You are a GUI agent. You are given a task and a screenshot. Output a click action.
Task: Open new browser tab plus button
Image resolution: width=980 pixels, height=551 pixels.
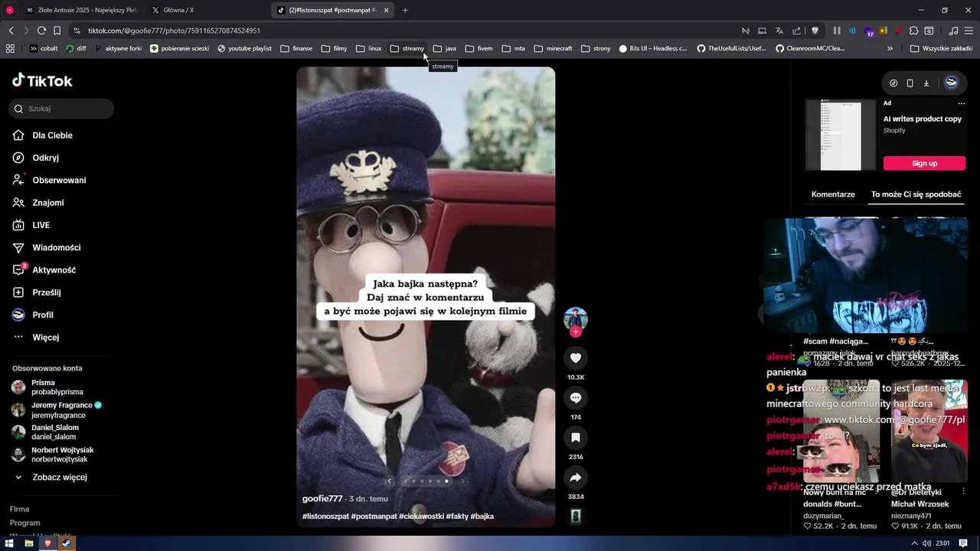pyautogui.click(x=405, y=10)
